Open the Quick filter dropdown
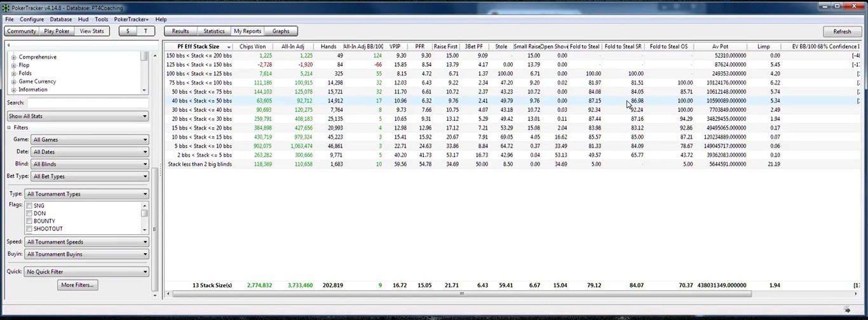Viewport: 868px width, 320px height. tap(86, 272)
